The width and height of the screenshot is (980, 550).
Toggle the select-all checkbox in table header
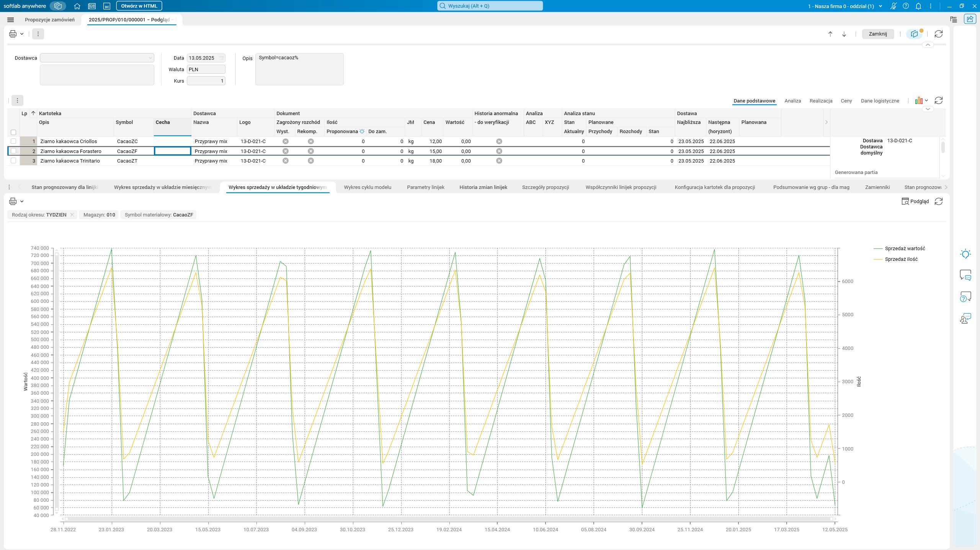click(x=13, y=132)
